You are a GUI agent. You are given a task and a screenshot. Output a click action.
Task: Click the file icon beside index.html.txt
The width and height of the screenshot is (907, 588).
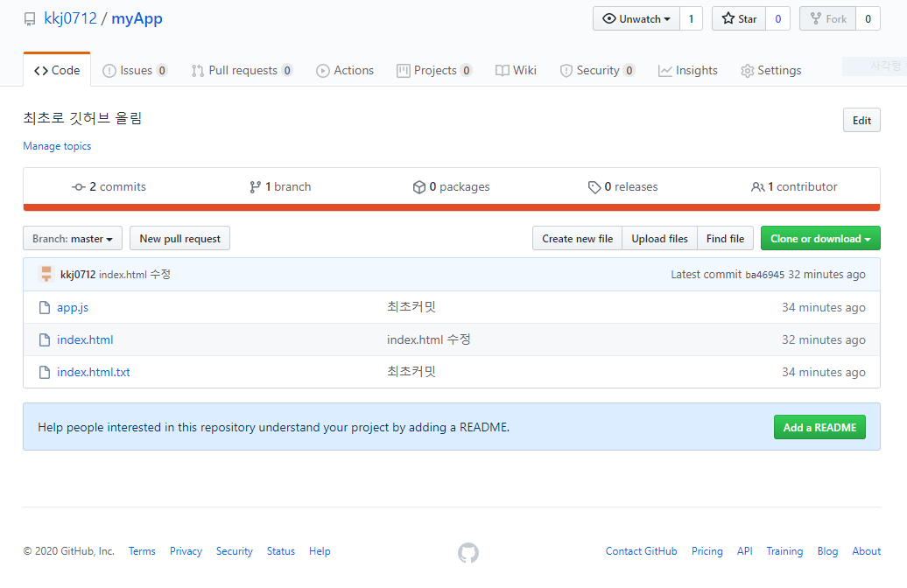click(x=45, y=373)
